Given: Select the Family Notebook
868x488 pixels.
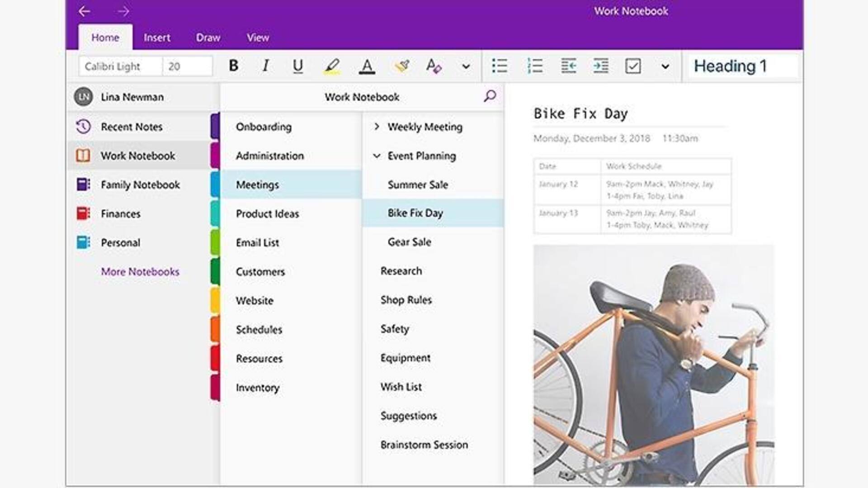Looking at the screenshot, I should click(x=139, y=185).
